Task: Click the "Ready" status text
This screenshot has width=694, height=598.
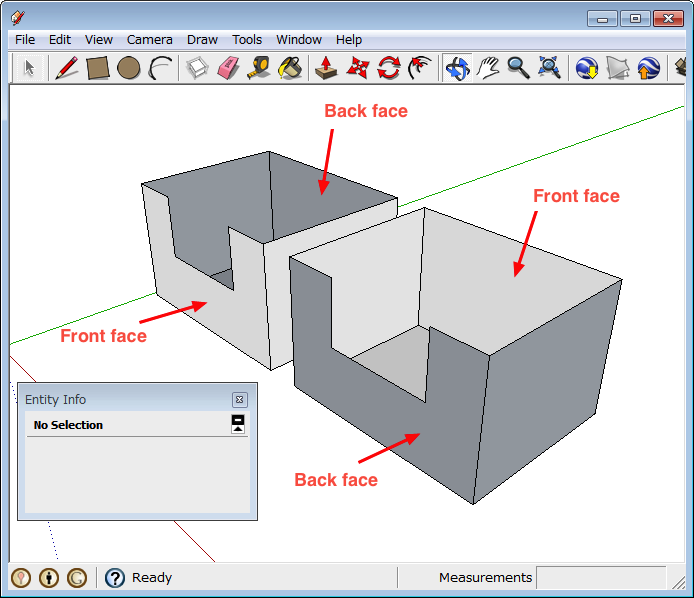Action: tap(152, 578)
